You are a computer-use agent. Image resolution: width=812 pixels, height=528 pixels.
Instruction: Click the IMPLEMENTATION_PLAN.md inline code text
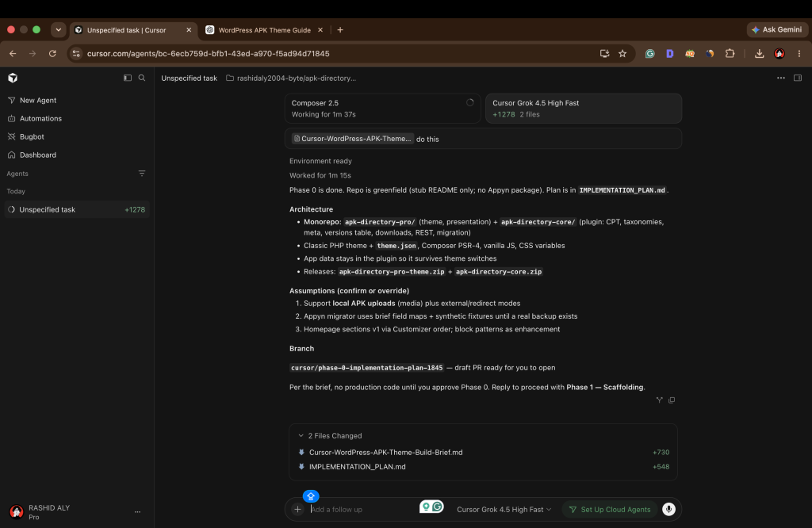click(x=622, y=190)
